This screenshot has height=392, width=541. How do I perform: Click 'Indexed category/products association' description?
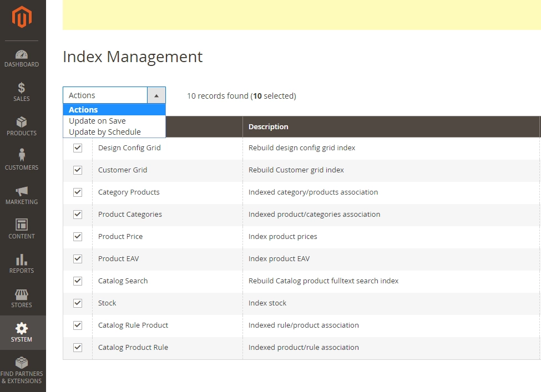(314, 192)
